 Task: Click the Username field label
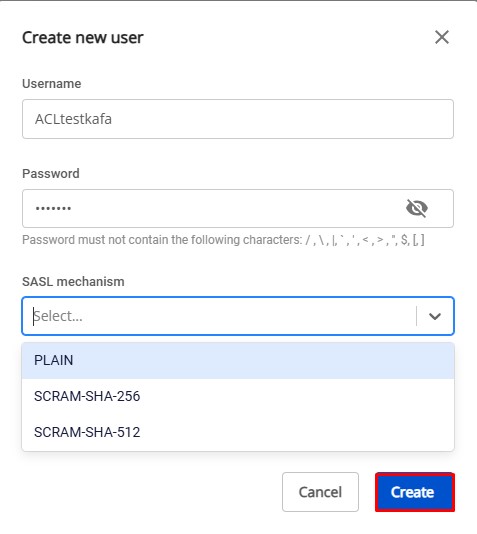tap(52, 83)
